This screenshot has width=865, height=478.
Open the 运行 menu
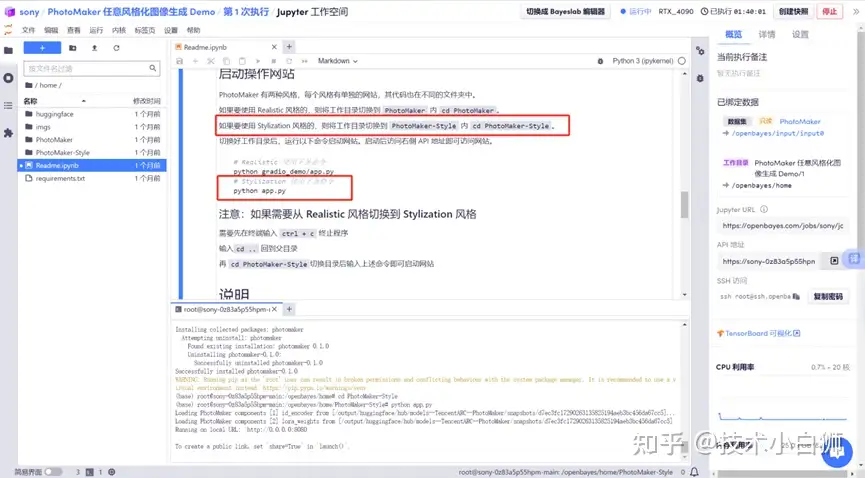(x=96, y=30)
